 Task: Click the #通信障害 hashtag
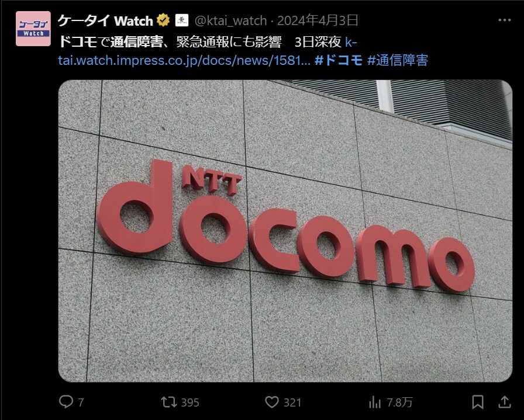point(397,60)
